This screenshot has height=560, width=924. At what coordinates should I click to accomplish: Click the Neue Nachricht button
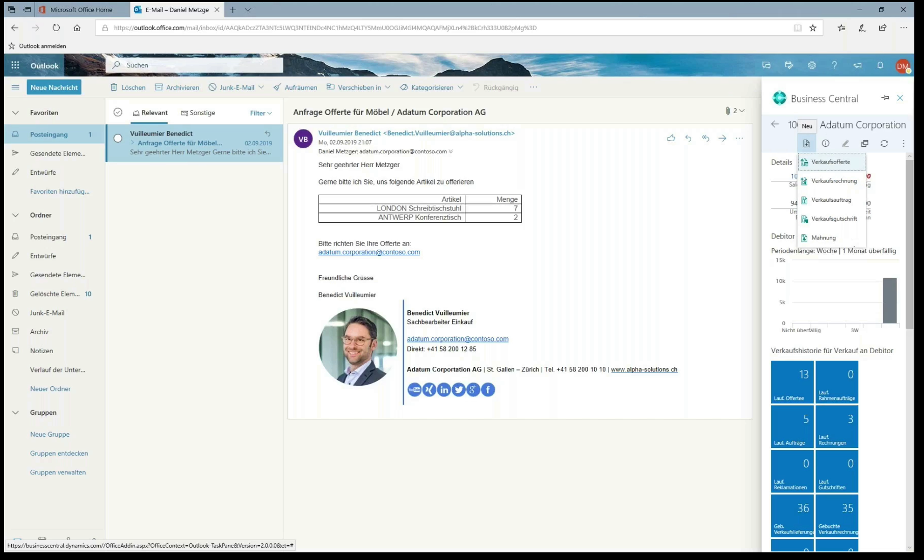pyautogui.click(x=54, y=87)
